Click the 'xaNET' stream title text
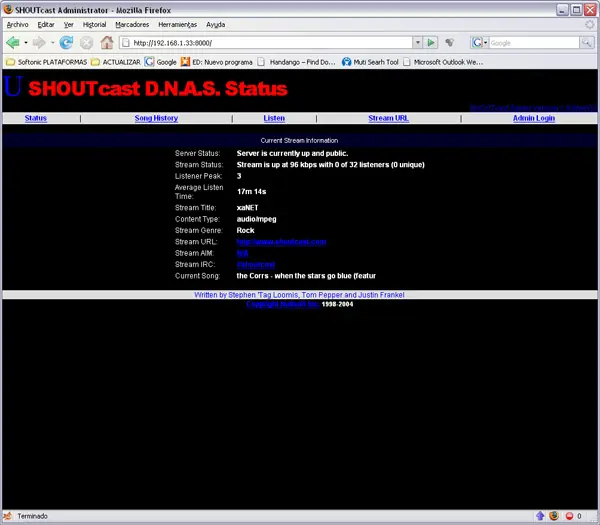 click(248, 208)
